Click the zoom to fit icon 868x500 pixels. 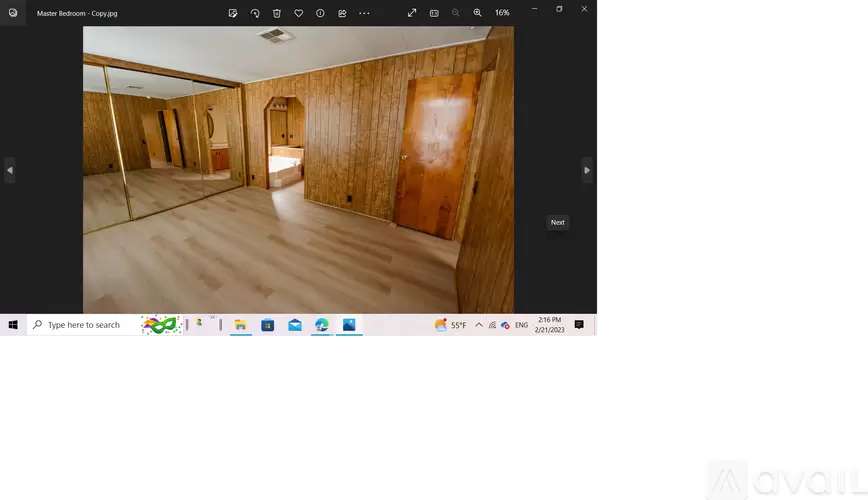434,13
